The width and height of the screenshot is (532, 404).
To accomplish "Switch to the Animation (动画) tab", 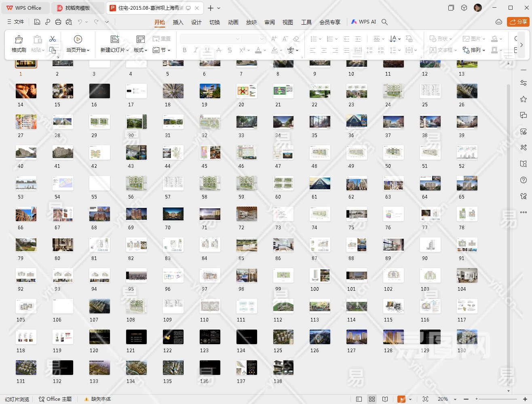I will (233, 22).
